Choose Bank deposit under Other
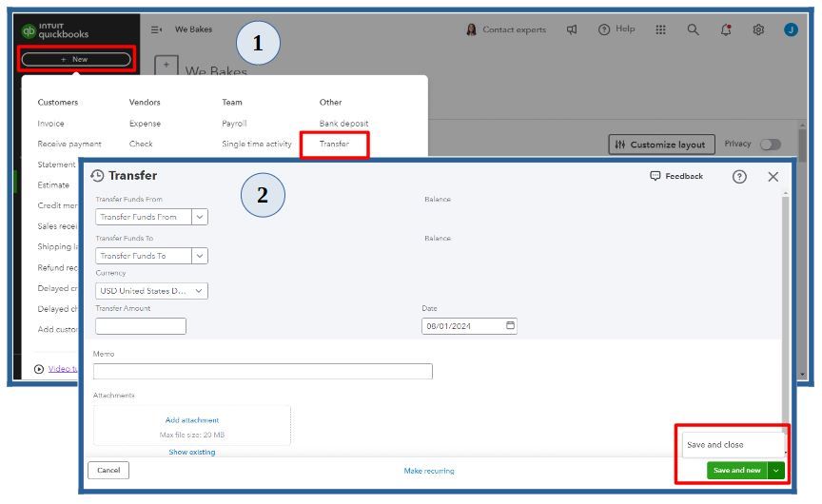 pos(343,123)
